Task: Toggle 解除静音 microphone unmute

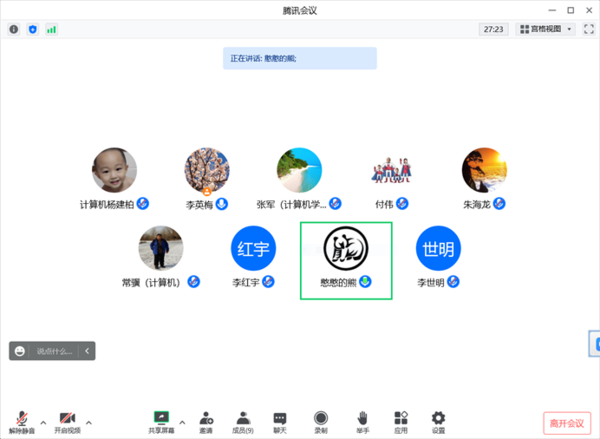Action: (x=22, y=422)
